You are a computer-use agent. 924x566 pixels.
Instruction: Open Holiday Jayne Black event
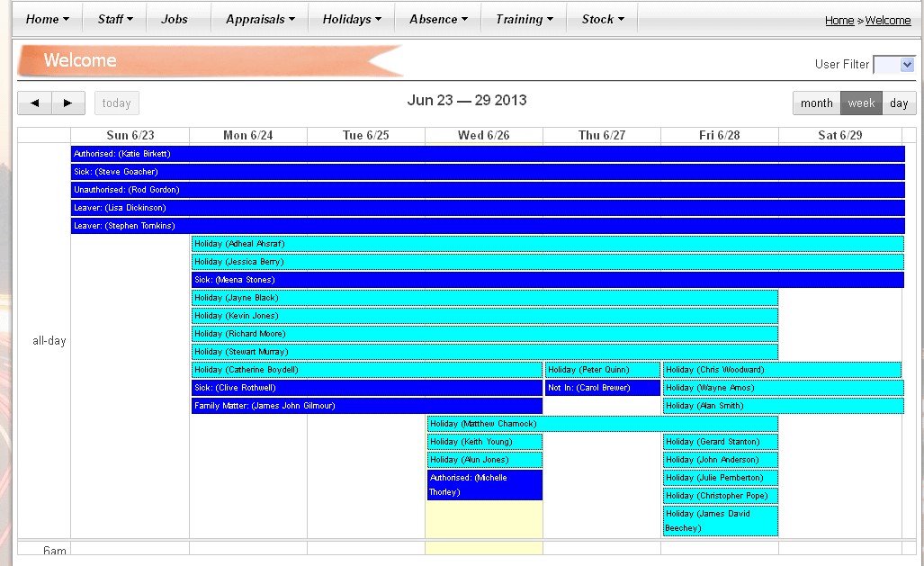pyautogui.click(x=485, y=298)
